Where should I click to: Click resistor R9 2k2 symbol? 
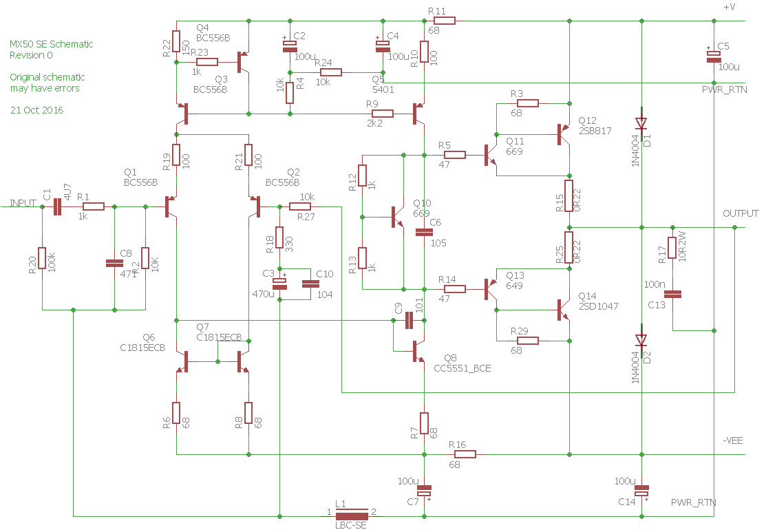pos(382,114)
